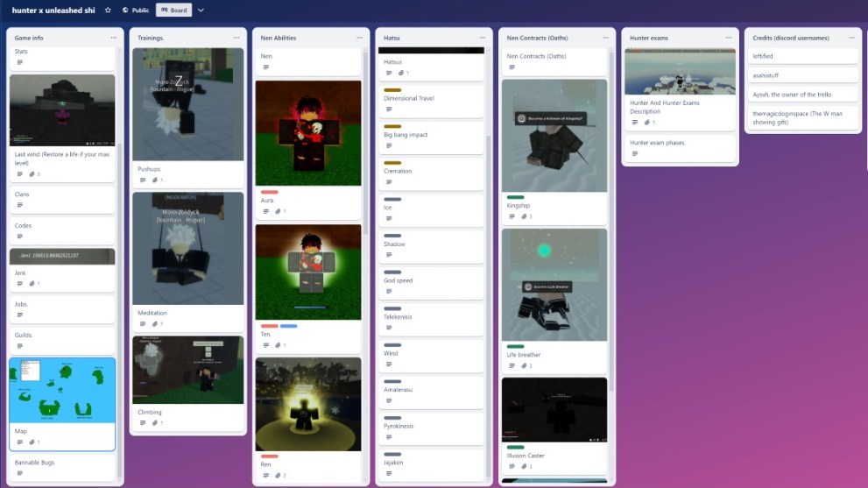
Task: Click the green label on Kingship card
Action: (x=515, y=197)
